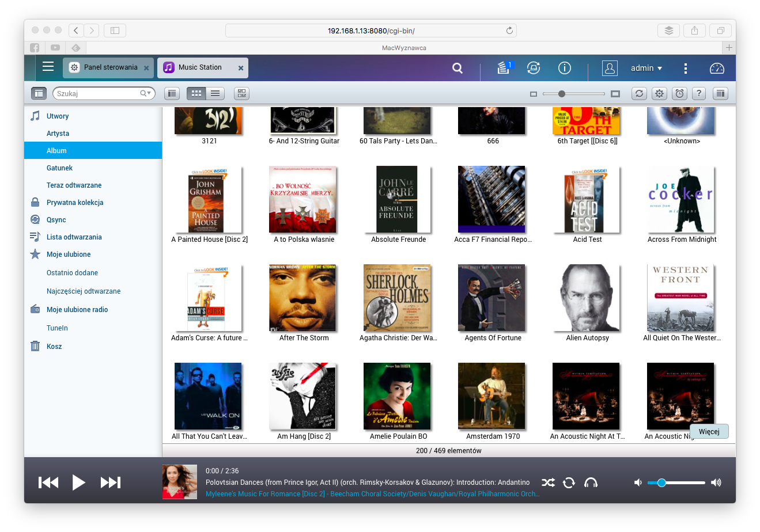Click the Safari sidebar toggle button
This screenshot has width=760, height=532.
115,31
